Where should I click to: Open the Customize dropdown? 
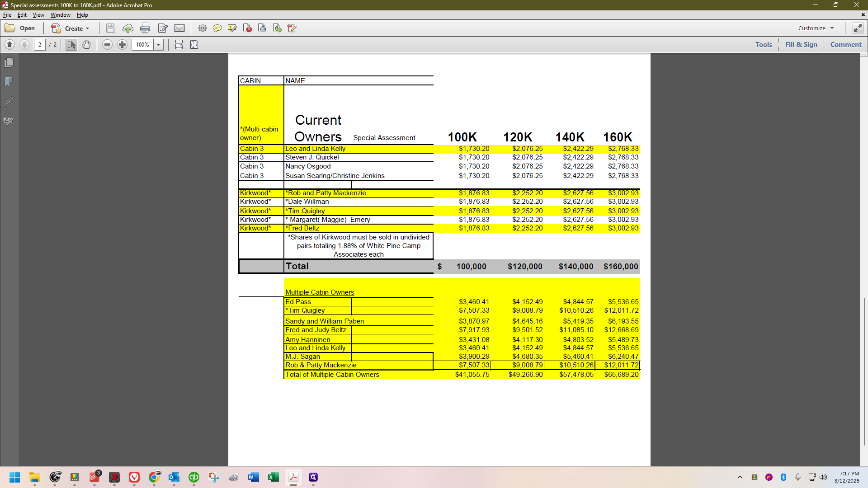click(816, 28)
